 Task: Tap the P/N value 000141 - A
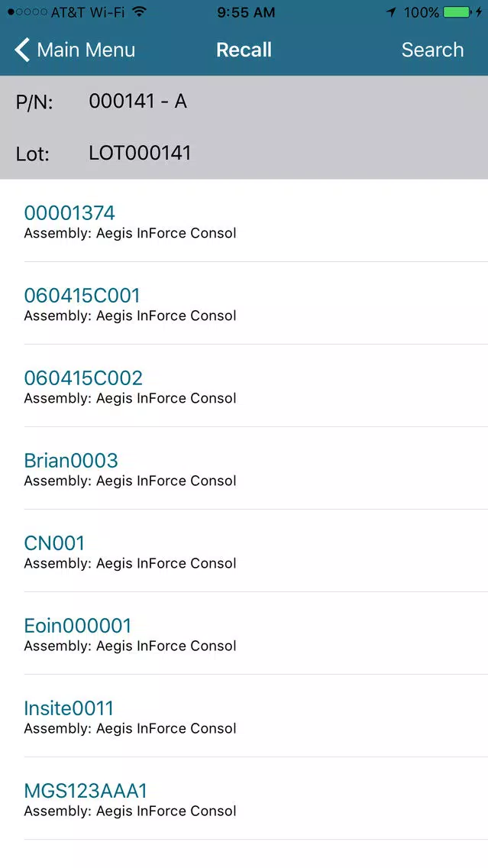(x=137, y=102)
